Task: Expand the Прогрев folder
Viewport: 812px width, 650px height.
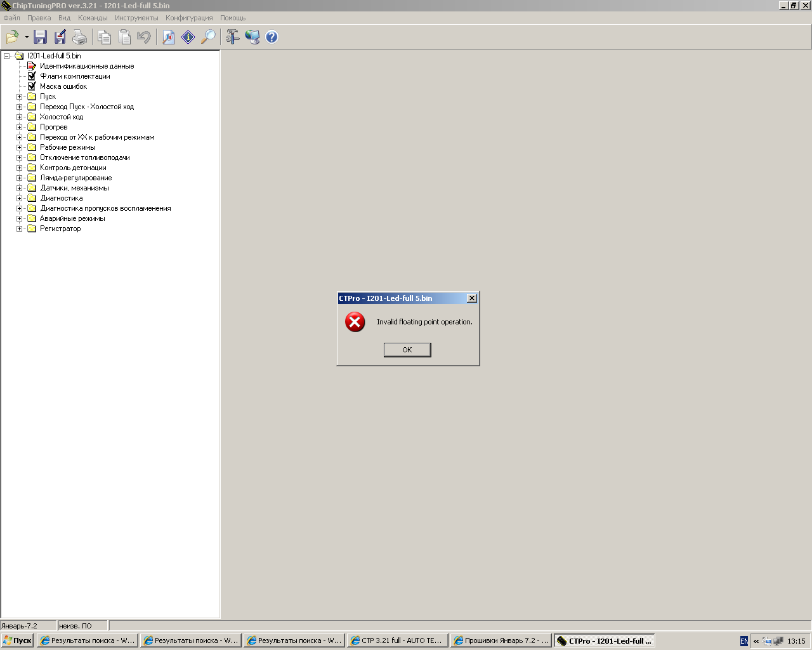Action: pyautogui.click(x=19, y=127)
